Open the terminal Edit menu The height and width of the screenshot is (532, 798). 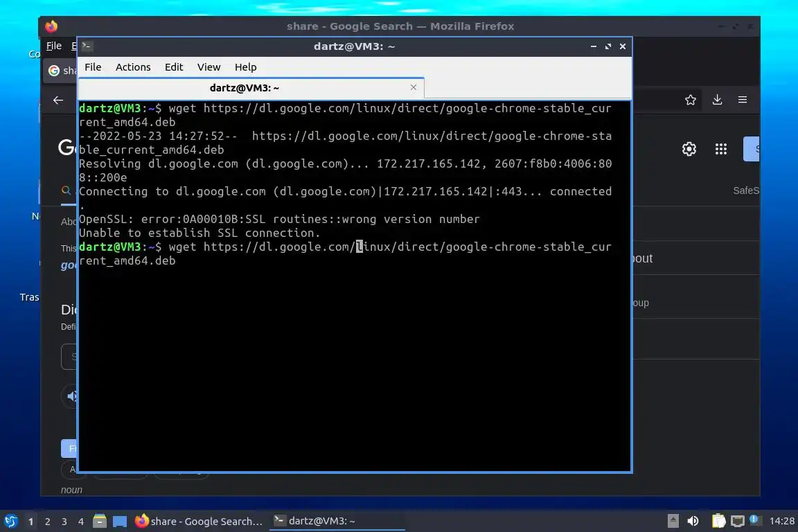(x=174, y=67)
